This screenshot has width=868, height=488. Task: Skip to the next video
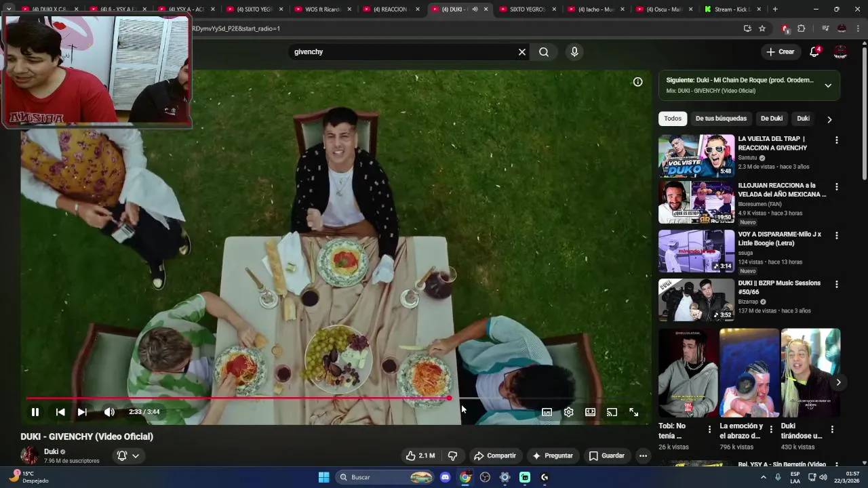pos(82,412)
